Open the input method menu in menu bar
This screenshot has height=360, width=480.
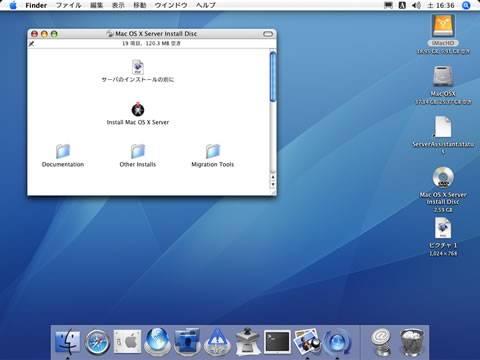402,5
